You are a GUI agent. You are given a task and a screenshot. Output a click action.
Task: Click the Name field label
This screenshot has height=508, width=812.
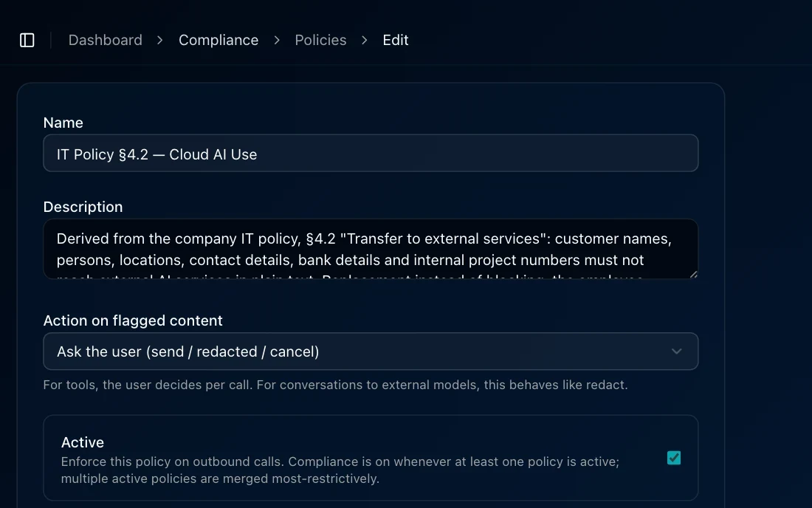pyautogui.click(x=63, y=123)
